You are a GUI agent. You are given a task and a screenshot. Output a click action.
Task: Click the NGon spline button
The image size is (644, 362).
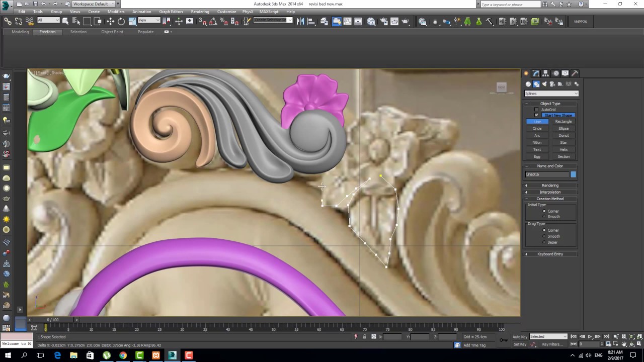tap(537, 143)
